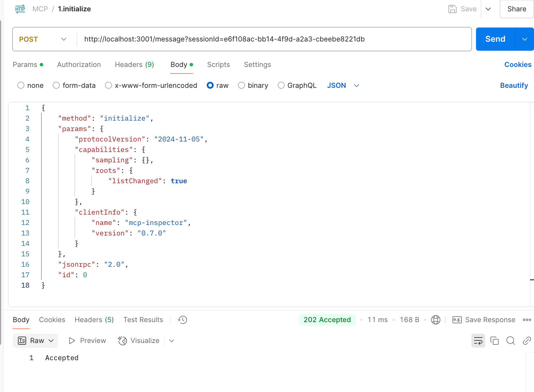This screenshot has width=534, height=392.
Task: Select the raw body radio button
Action: (x=210, y=85)
